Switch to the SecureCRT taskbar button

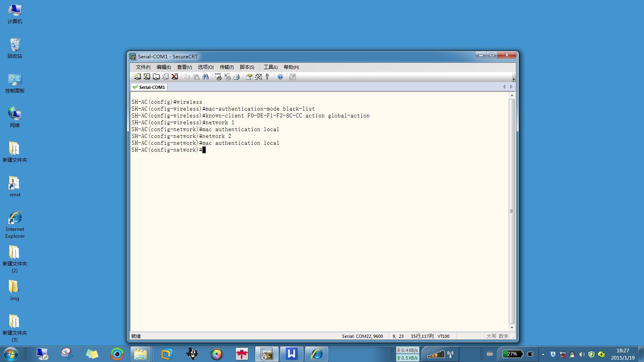point(266,354)
